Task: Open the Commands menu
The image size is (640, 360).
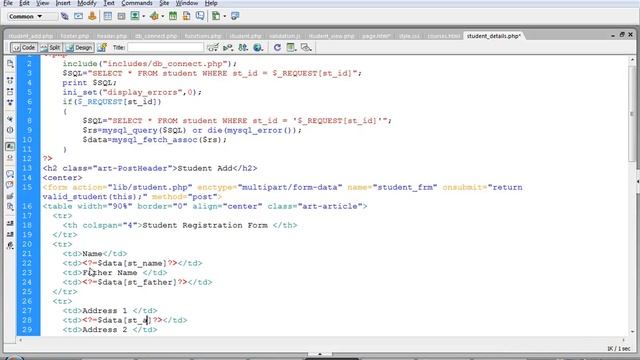Action: [x=137, y=3]
